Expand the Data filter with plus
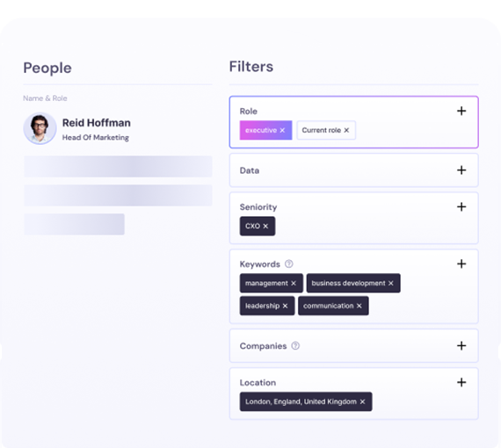 point(461,170)
